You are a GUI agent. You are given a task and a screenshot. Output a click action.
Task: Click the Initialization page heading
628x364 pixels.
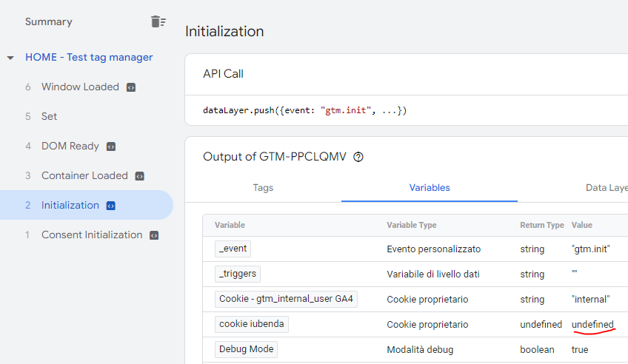coord(224,31)
